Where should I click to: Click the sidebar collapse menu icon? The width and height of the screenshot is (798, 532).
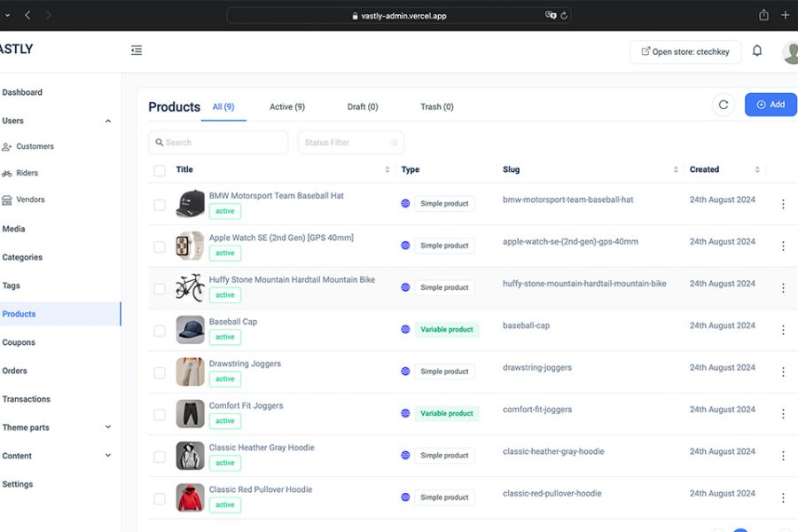click(137, 51)
